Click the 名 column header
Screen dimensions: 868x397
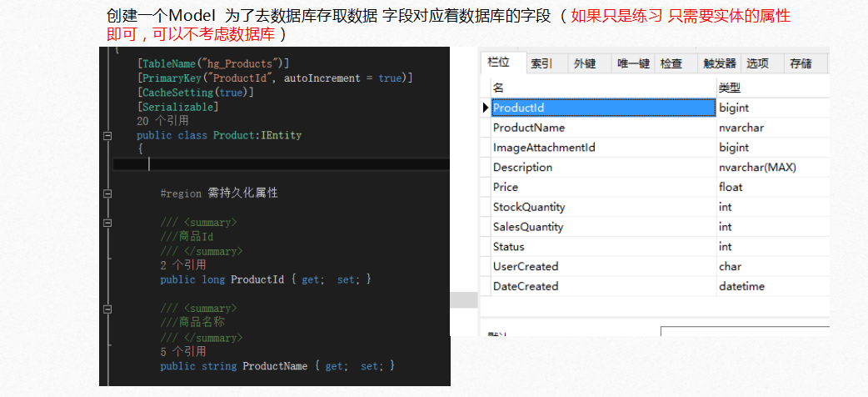[x=603, y=88]
